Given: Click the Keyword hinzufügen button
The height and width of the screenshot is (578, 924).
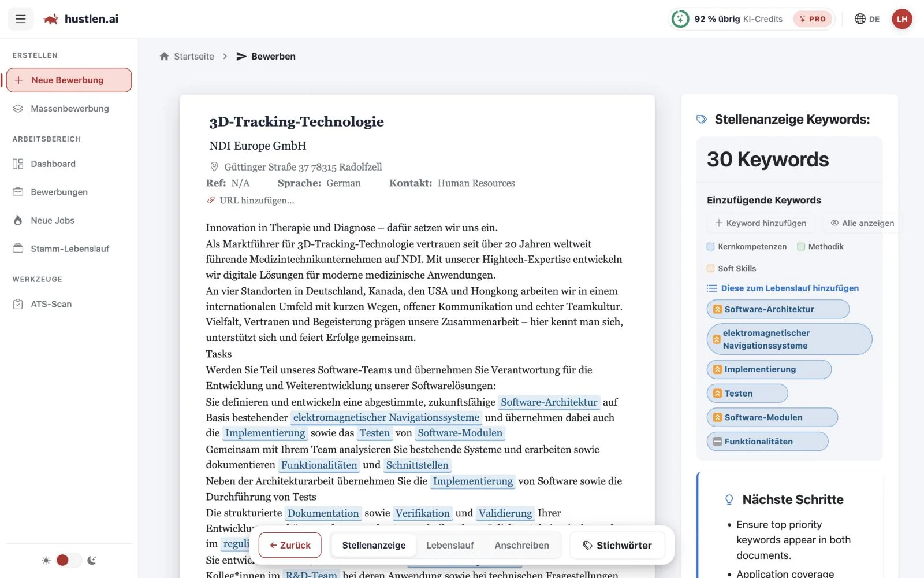Looking at the screenshot, I should click(x=761, y=223).
